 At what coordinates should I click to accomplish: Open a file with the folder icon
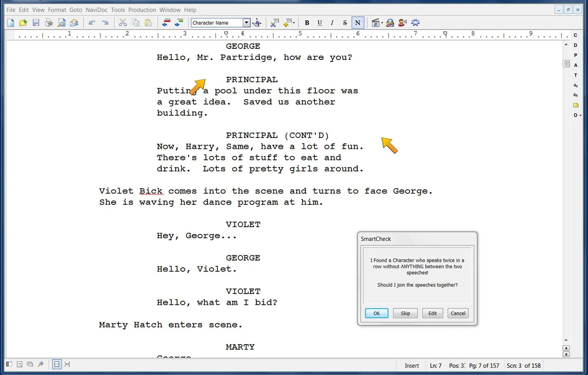pyautogui.click(x=23, y=23)
